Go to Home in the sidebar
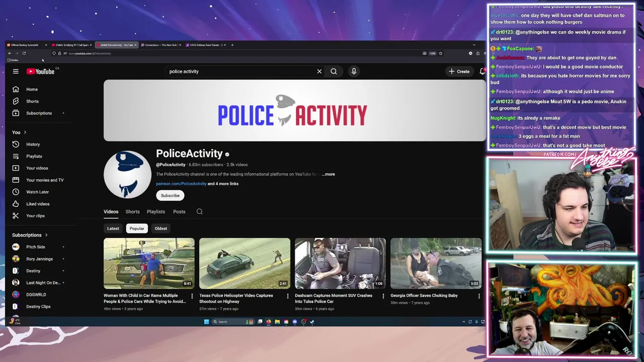644x362 pixels. 32,89
